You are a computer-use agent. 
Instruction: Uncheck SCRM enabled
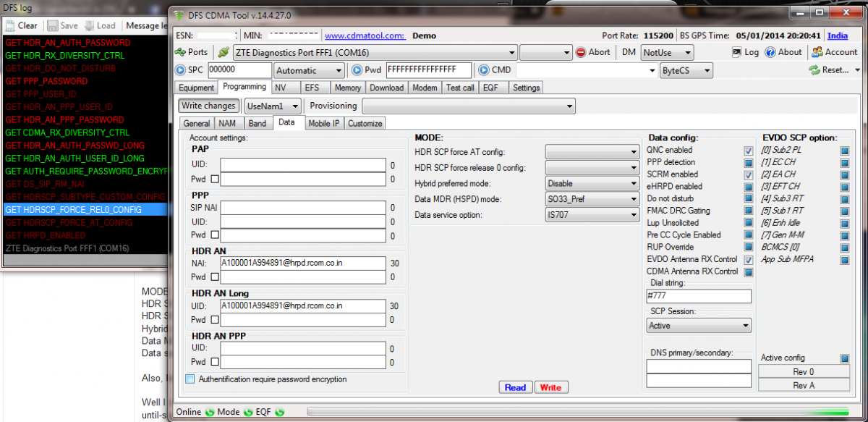point(749,174)
